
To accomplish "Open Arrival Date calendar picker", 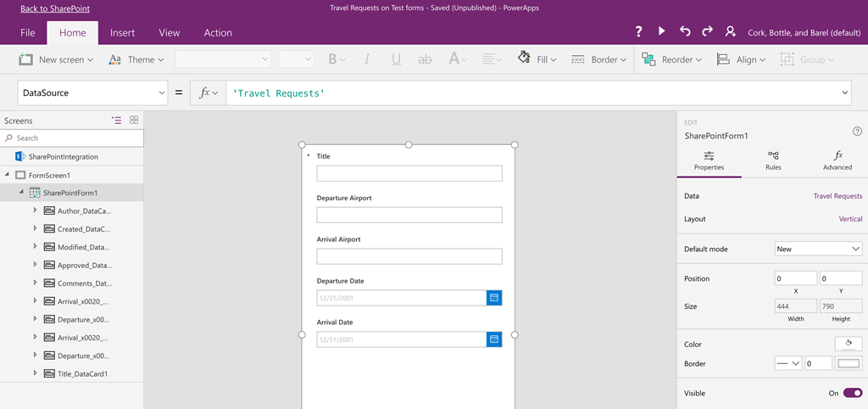I will 494,339.
